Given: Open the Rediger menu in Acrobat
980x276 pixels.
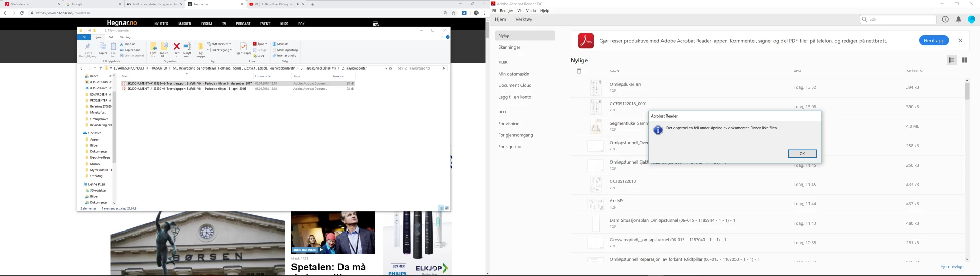Looking at the screenshot, I should (x=506, y=11).
